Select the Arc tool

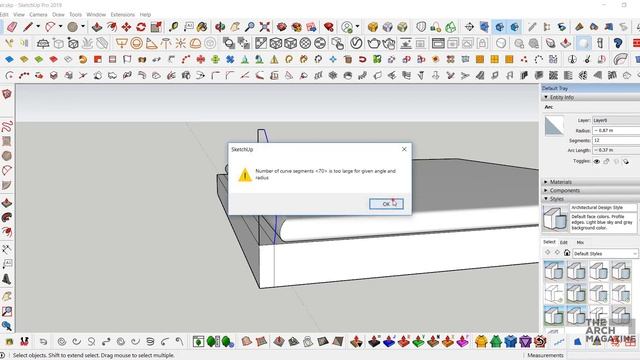[50, 27]
